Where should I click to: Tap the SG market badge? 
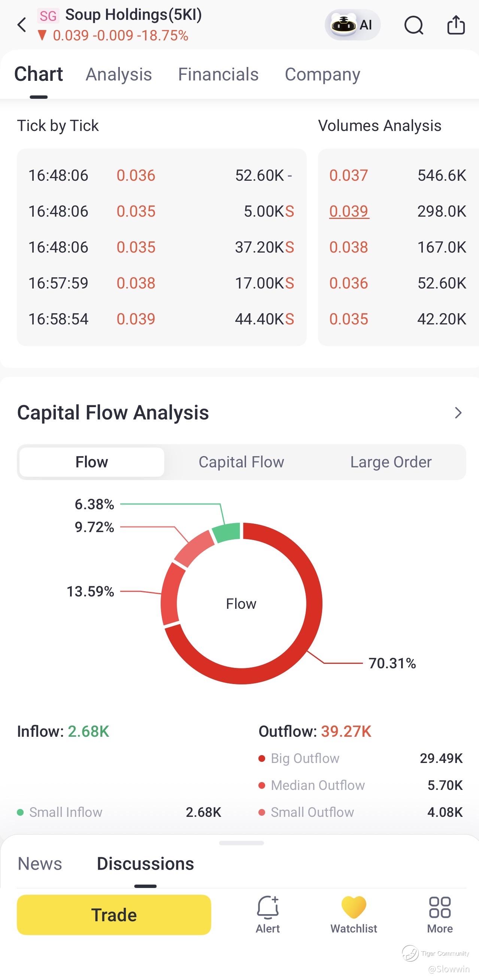click(x=48, y=16)
